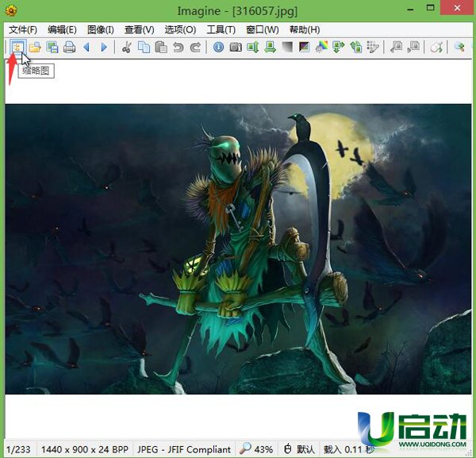476x458 pixels.
Task: Click the 43% zoom indicator
Action: tap(257, 449)
